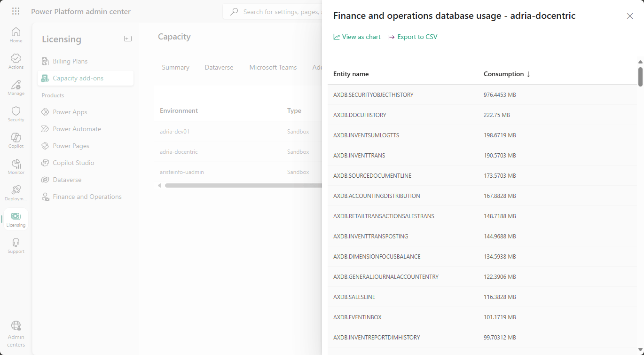Go to Home in left rail
The image size is (644, 355).
pos(16,35)
